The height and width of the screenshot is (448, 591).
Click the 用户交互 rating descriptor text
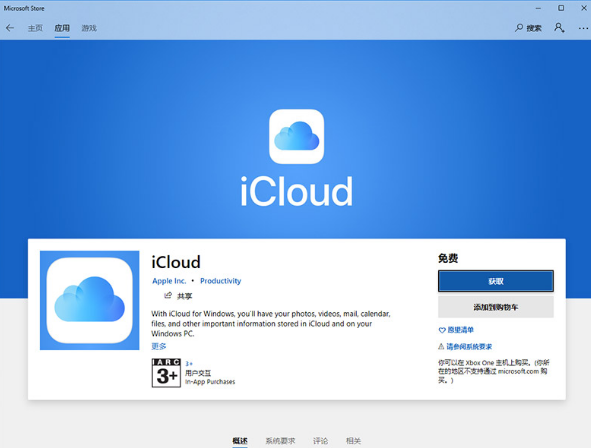click(x=198, y=373)
